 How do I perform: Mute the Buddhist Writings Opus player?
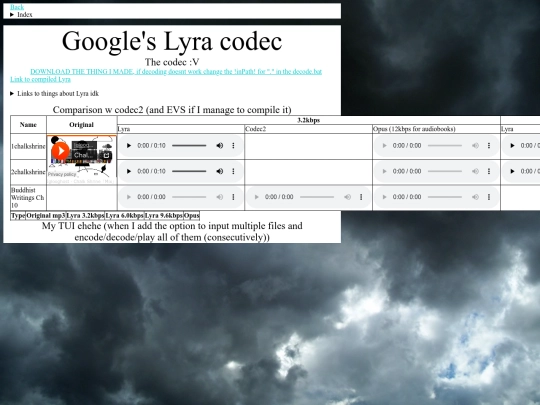click(475, 197)
